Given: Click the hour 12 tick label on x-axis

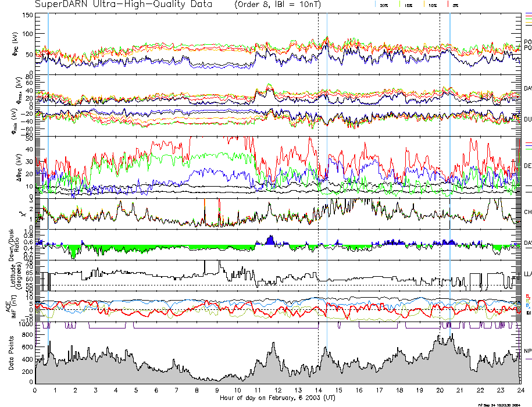Looking at the screenshot, I should coord(278,391).
